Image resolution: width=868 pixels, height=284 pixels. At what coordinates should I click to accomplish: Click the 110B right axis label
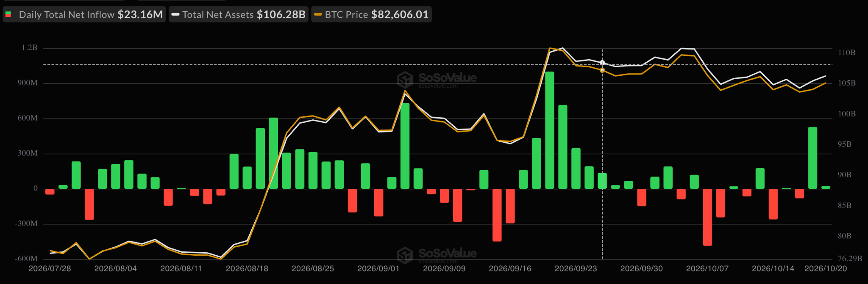(846, 53)
